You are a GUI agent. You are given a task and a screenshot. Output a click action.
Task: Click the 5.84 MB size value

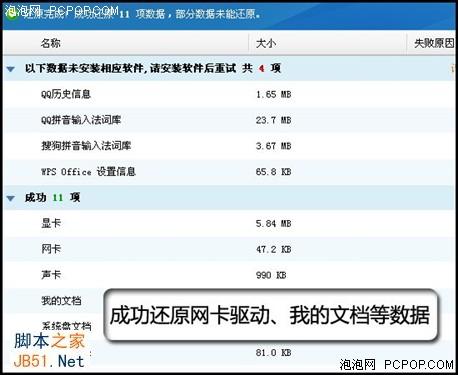(274, 224)
